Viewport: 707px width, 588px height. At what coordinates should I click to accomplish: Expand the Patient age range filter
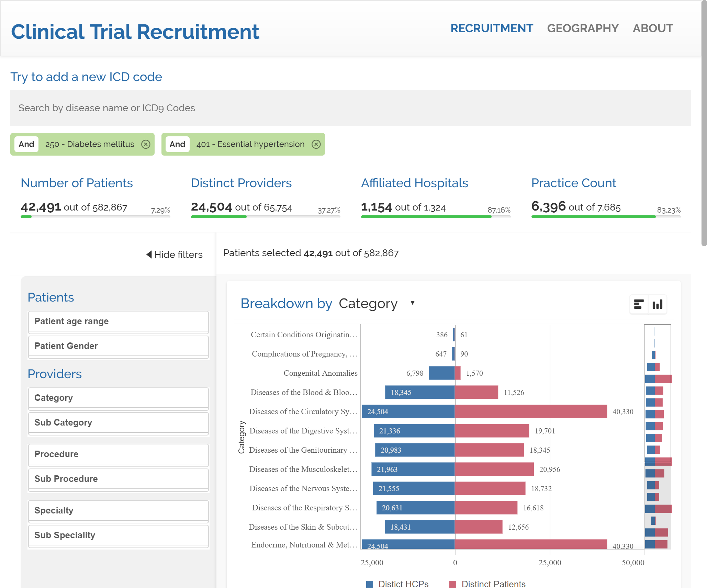tap(119, 321)
